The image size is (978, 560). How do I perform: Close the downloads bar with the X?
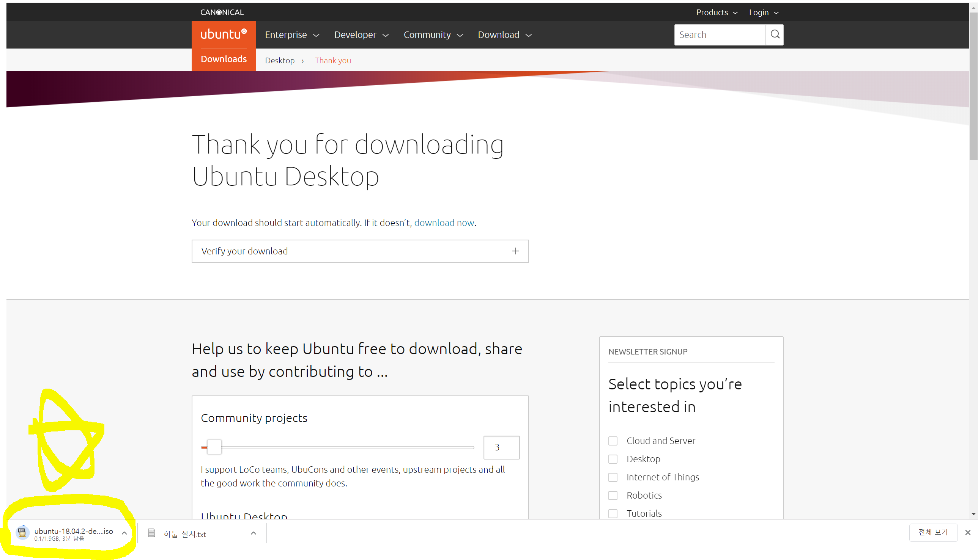(x=967, y=532)
